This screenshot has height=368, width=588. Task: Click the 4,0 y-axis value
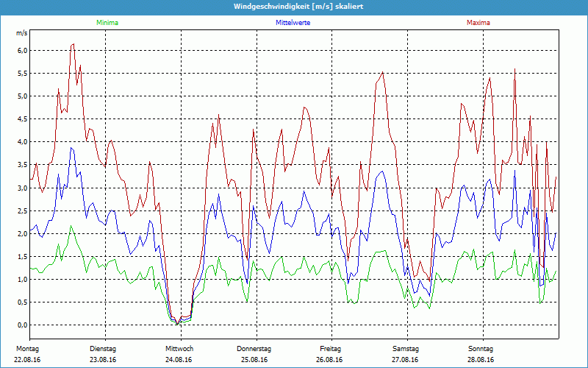click(x=23, y=142)
